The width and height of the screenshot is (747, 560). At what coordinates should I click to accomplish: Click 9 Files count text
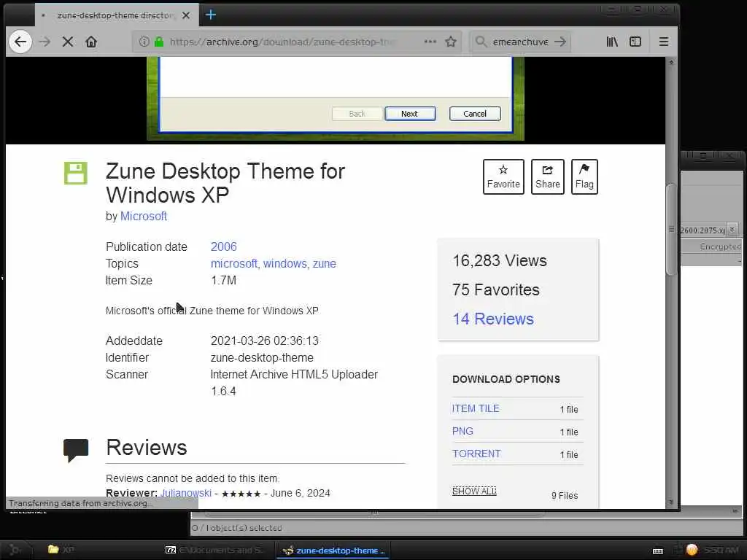tap(565, 496)
